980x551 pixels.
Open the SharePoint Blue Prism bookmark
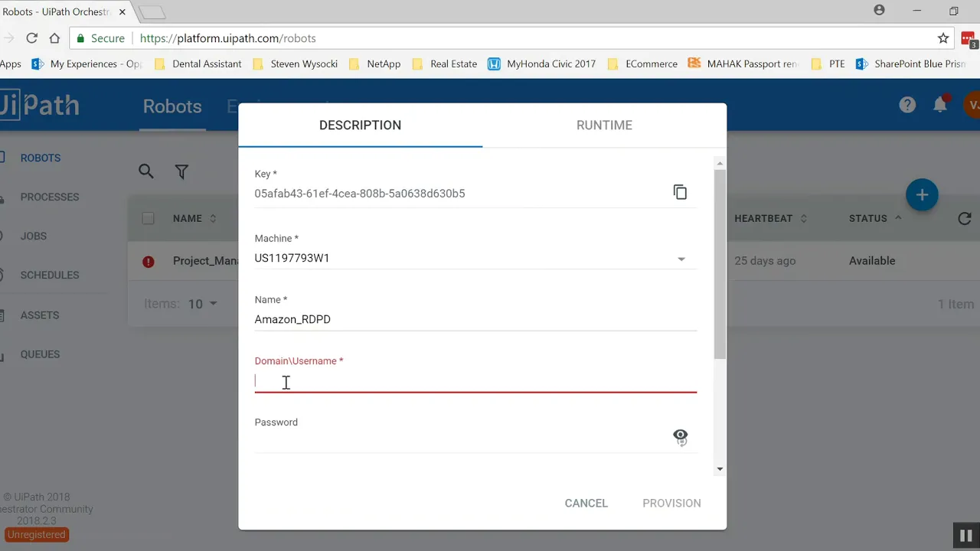911,64
